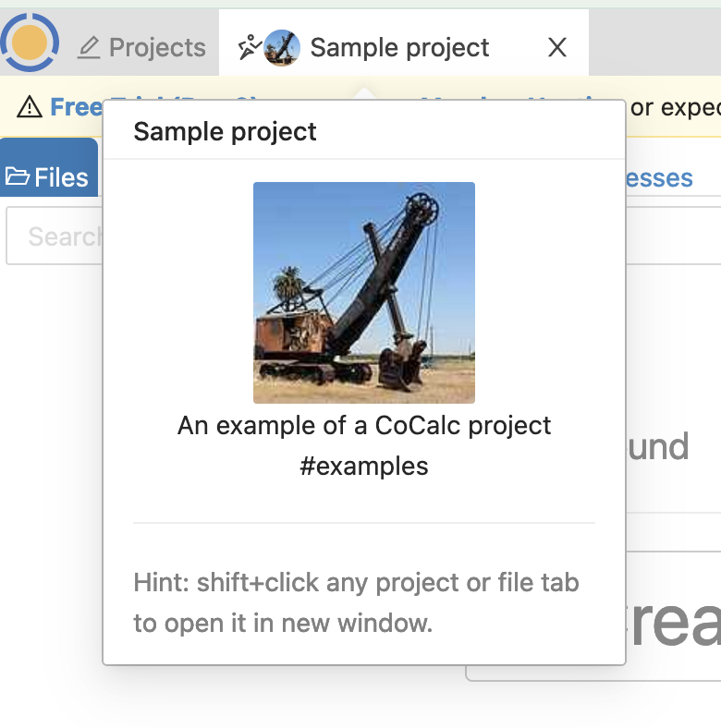This screenshot has height=728, width=721.
Task: Close the Sample project tab
Action: [x=556, y=48]
